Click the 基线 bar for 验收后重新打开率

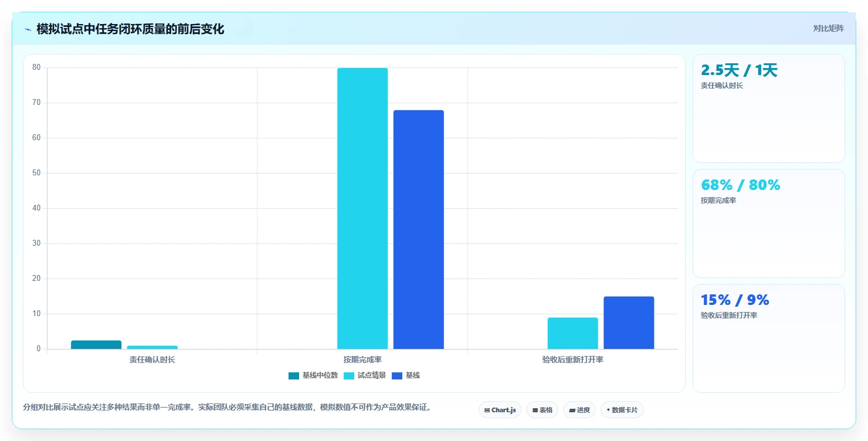(629, 323)
